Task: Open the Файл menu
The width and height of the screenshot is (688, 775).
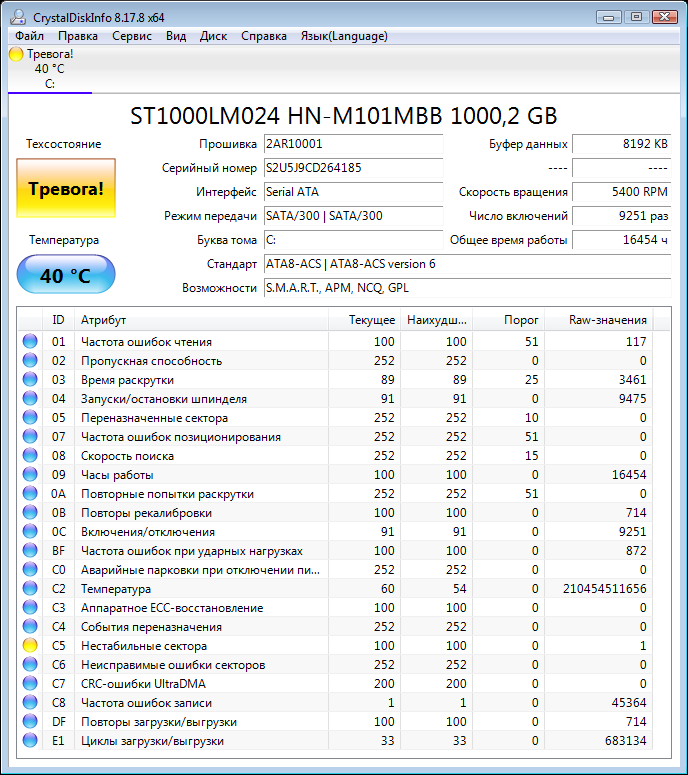Action: [29, 36]
